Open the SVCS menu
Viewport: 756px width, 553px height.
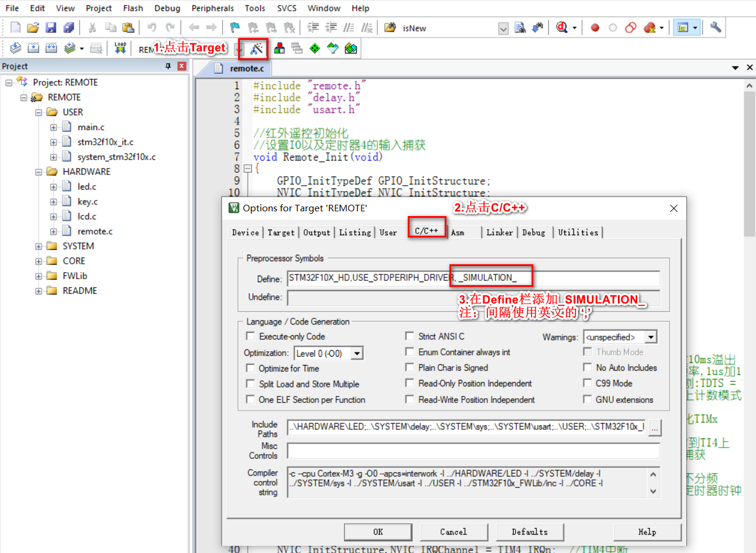[x=288, y=8]
